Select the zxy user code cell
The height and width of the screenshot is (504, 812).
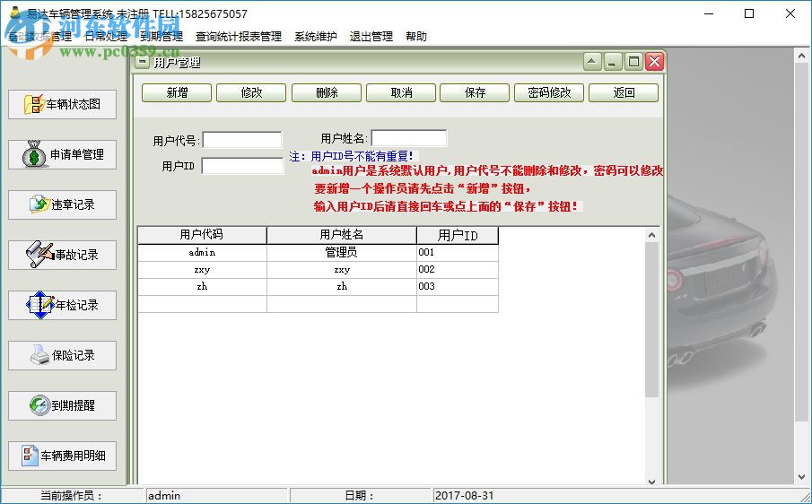(x=202, y=270)
